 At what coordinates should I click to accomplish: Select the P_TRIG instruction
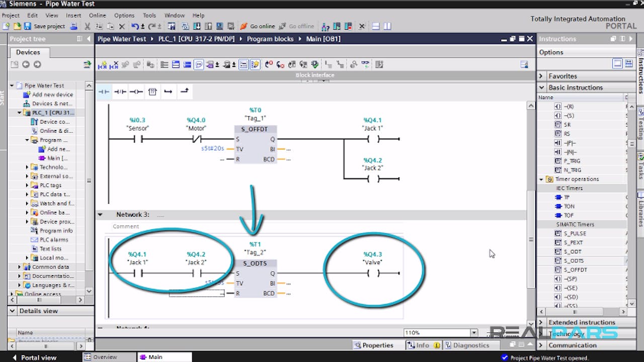coord(572,161)
